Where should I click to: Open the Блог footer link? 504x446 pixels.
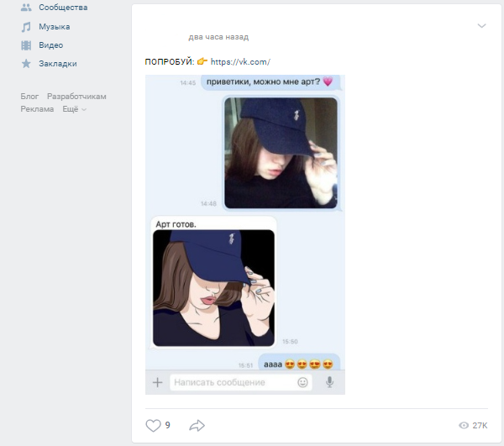pos(29,97)
